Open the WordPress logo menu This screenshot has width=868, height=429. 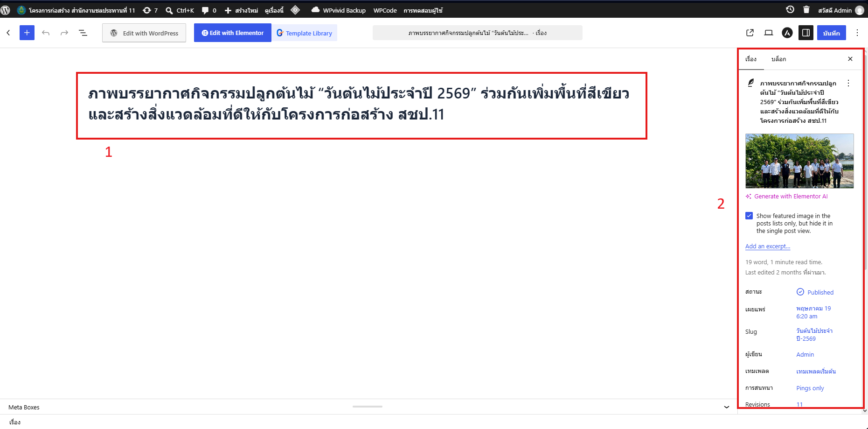6,10
